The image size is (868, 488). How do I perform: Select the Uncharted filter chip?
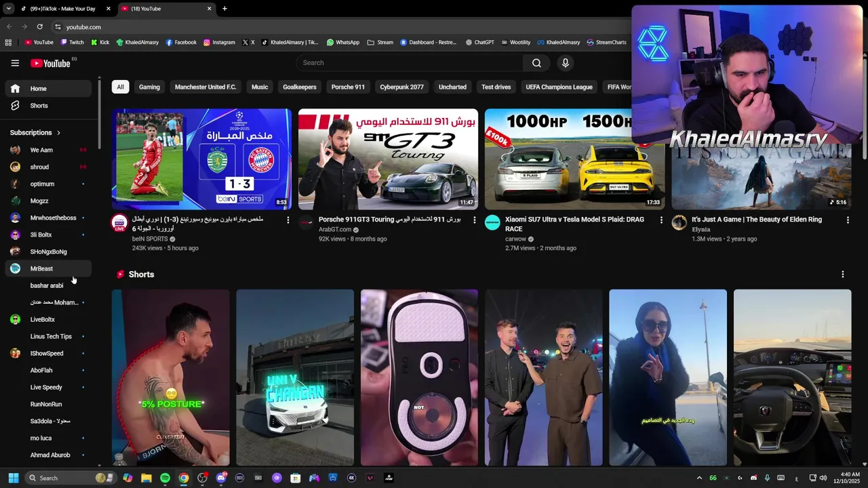[x=452, y=87]
